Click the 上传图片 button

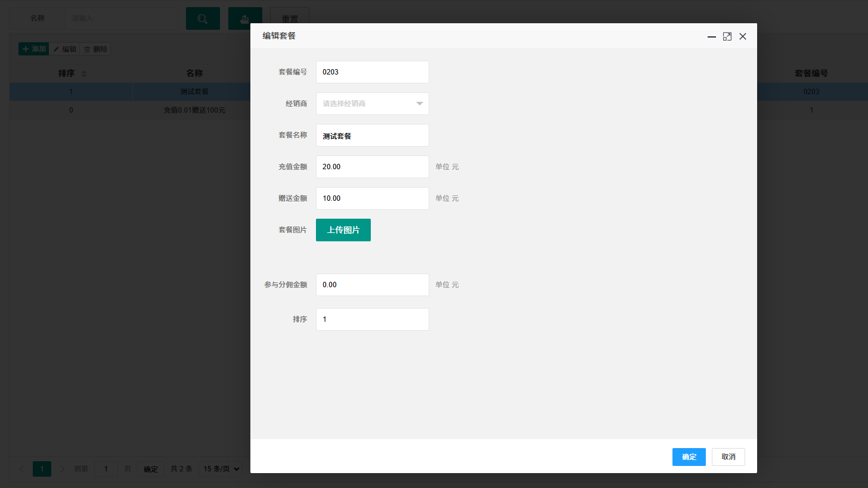point(343,230)
